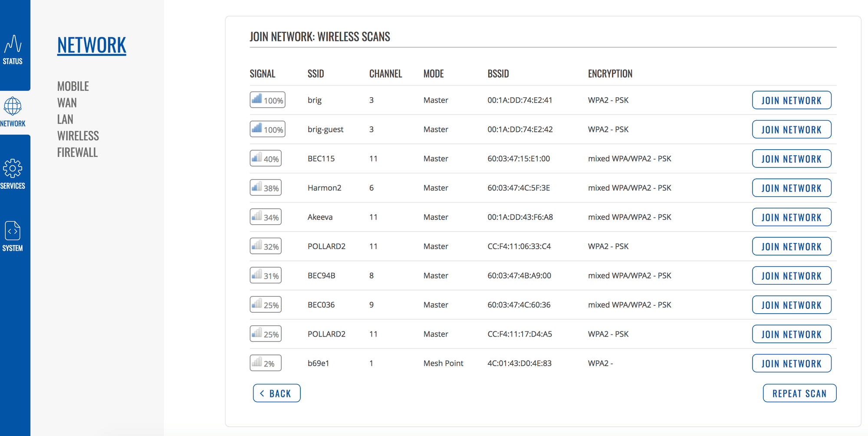This screenshot has width=868, height=436.
Task: Open the Mobile menu item
Action: [73, 86]
